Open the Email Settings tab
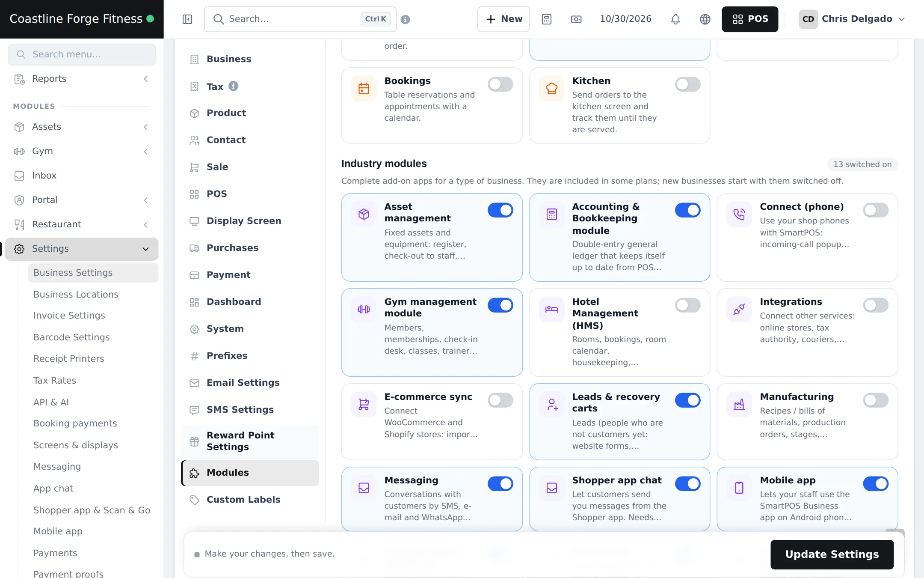 [x=250, y=383]
